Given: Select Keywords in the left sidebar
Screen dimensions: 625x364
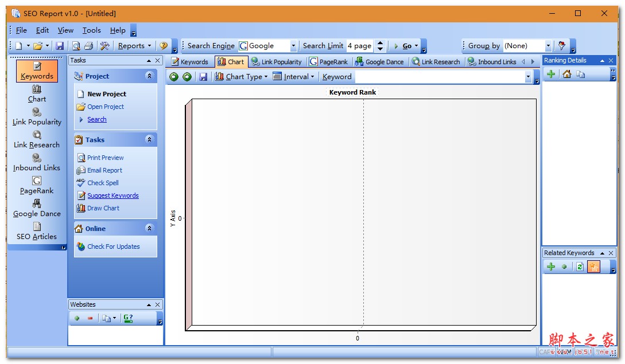Looking at the screenshot, I should pyautogui.click(x=37, y=71).
